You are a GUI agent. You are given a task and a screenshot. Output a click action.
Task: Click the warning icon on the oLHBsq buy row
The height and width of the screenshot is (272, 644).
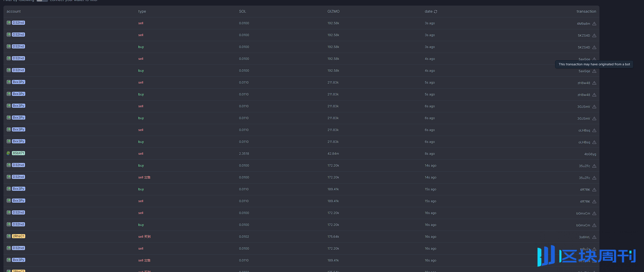594,142
